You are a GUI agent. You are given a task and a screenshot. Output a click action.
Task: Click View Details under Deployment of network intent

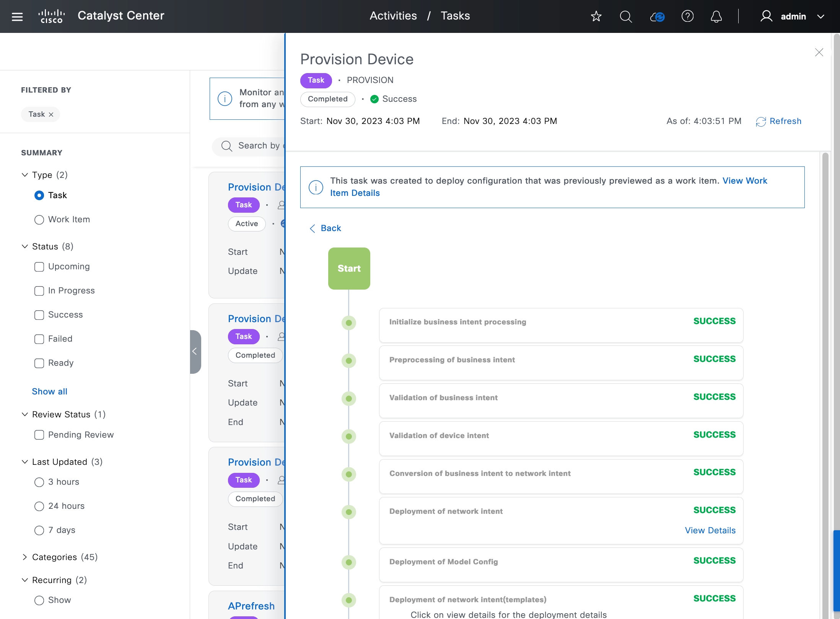[x=710, y=530]
